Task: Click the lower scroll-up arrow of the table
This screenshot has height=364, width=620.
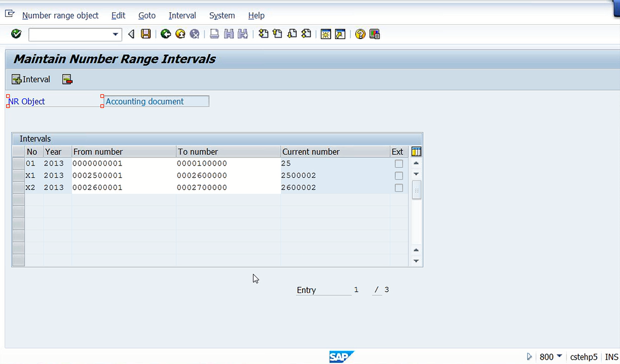Action: click(416, 250)
